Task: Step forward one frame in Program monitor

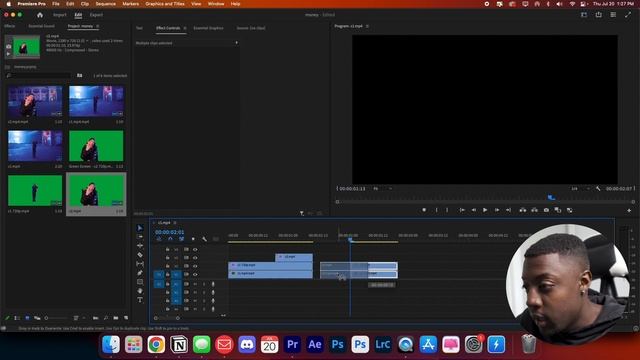Action: (x=497, y=210)
